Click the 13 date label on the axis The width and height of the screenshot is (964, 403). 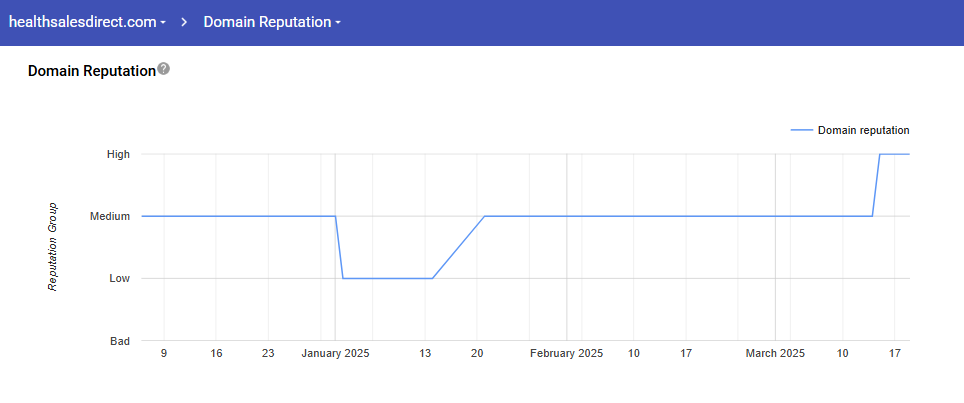pyautogui.click(x=425, y=353)
